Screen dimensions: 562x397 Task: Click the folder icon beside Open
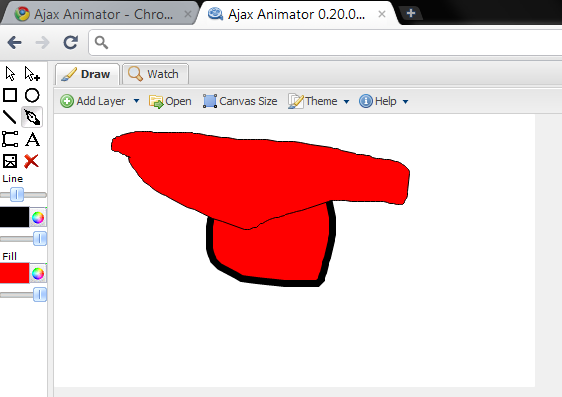coord(156,102)
